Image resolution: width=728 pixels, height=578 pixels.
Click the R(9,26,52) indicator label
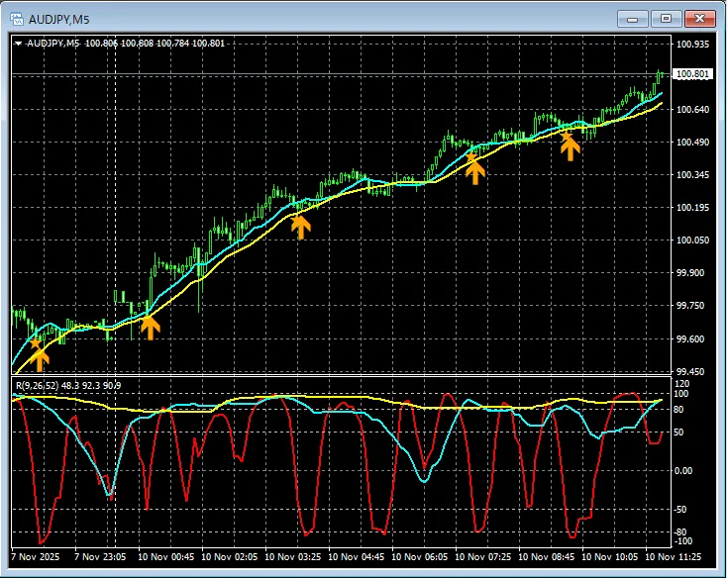(68, 385)
